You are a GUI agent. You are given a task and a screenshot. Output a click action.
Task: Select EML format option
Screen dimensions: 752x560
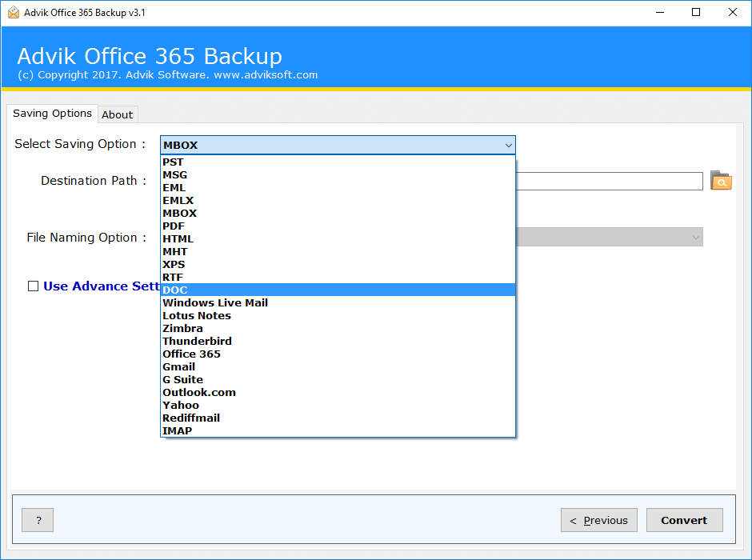pos(338,187)
